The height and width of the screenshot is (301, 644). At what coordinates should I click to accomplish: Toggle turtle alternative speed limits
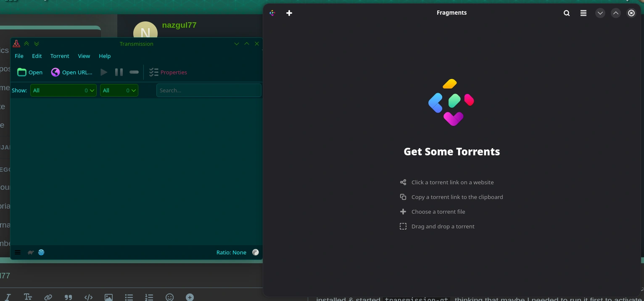tap(31, 252)
